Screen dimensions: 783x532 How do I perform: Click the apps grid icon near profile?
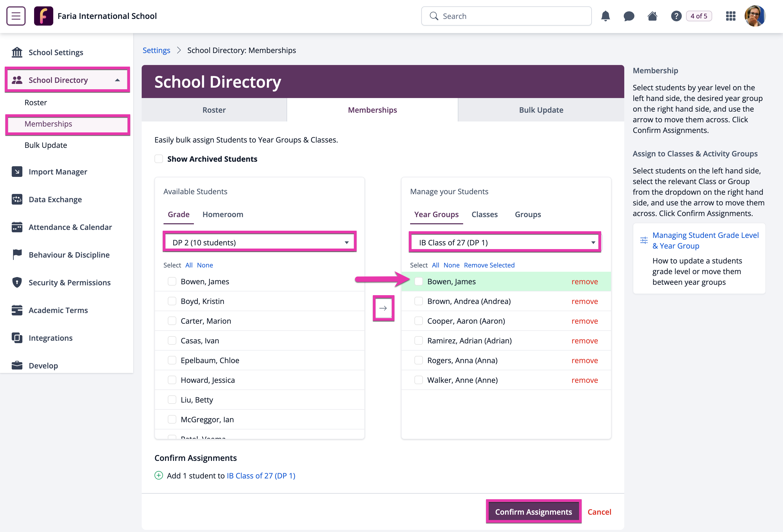[731, 16]
